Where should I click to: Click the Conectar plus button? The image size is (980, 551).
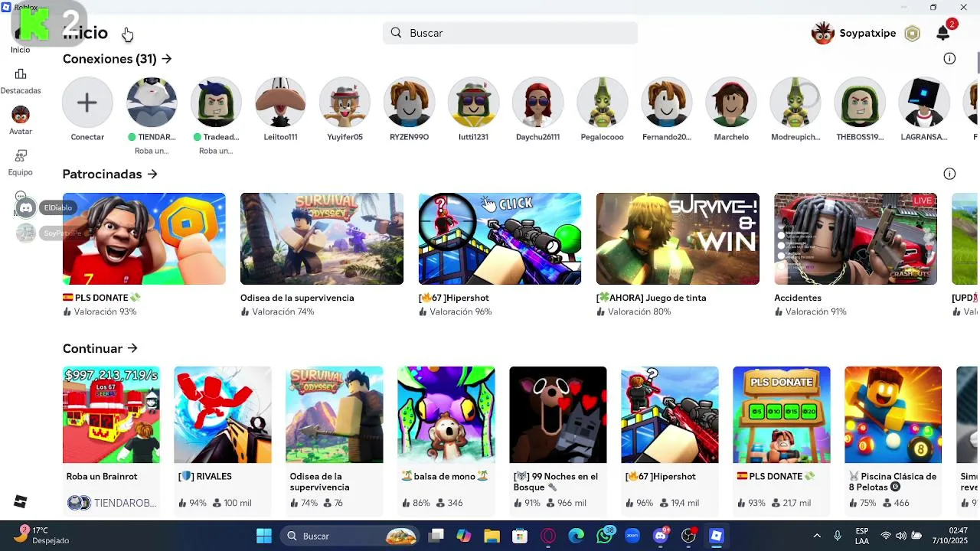[87, 102]
